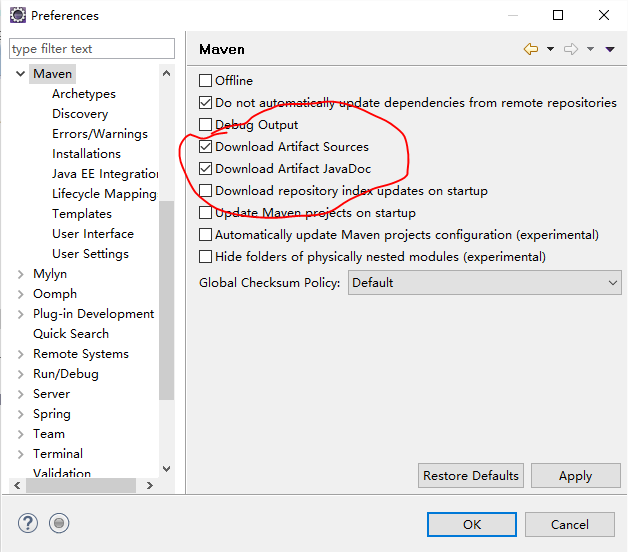Maximize the Preferences window
Image resolution: width=628 pixels, height=552 pixels.
click(x=558, y=15)
